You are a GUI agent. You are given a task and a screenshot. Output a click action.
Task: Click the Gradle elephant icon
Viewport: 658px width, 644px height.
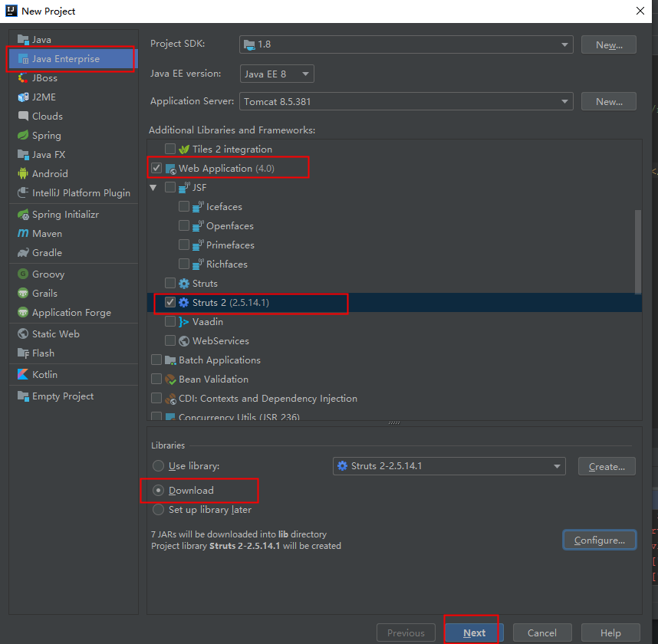pyautogui.click(x=23, y=252)
